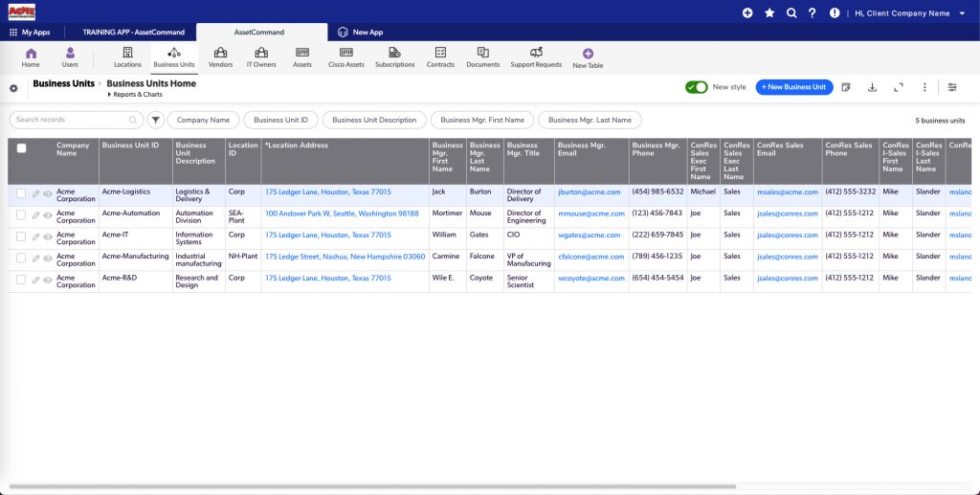This screenshot has height=495, width=980.
Task: View the Acme-Automation row eye icon
Action: point(48,215)
